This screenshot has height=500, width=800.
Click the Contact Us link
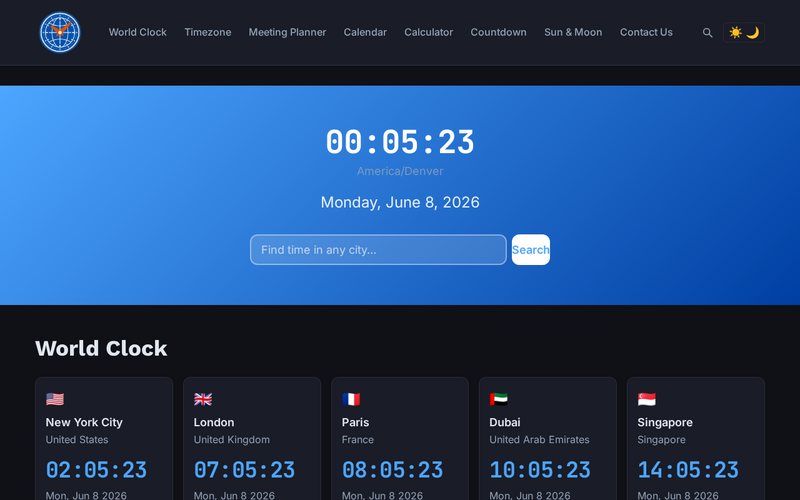tap(646, 32)
